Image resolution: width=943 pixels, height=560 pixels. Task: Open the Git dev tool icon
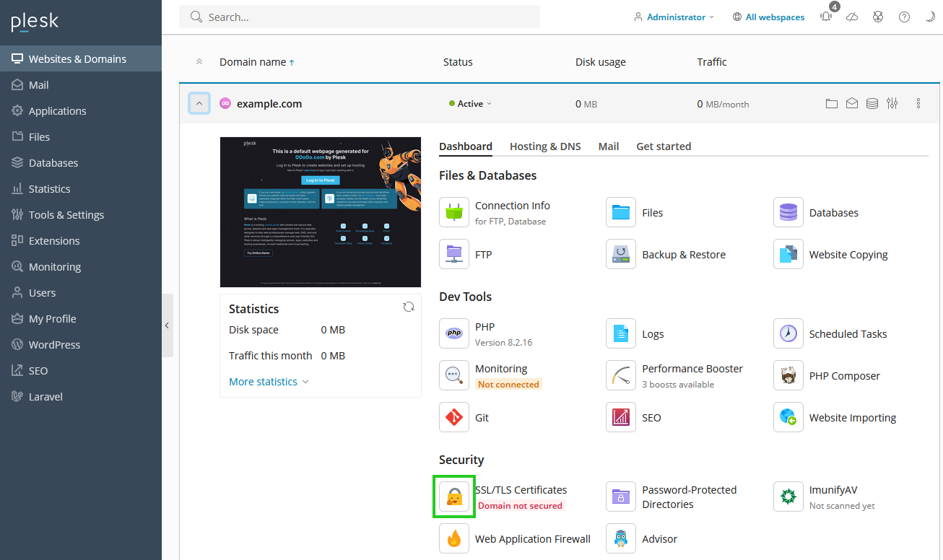click(453, 417)
